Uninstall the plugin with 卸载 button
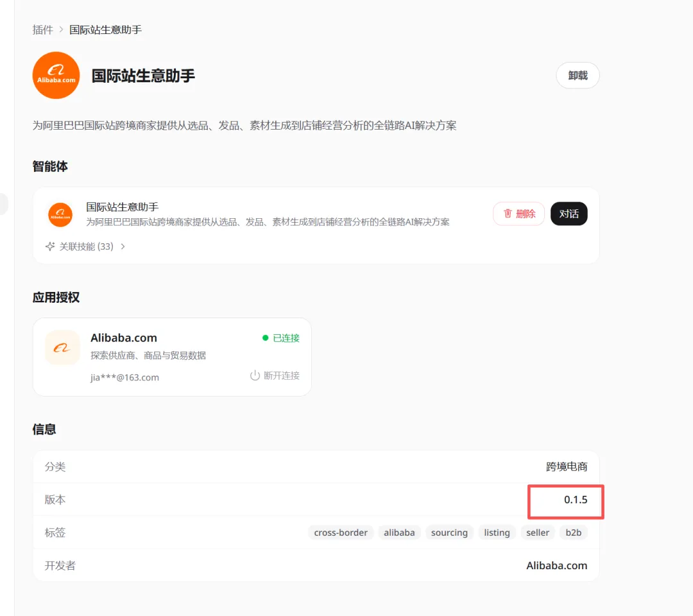 tap(577, 76)
